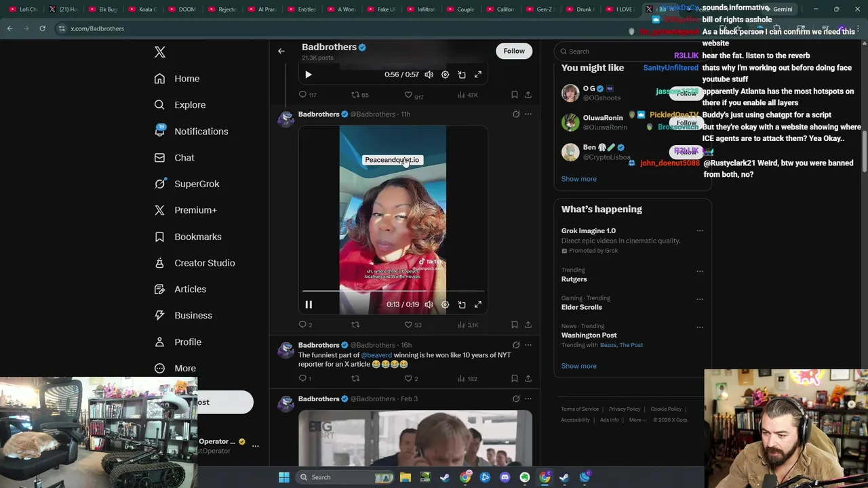Enter fullscreen on the 0:19 video
Screen dimensions: 868x488
coord(478,305)
